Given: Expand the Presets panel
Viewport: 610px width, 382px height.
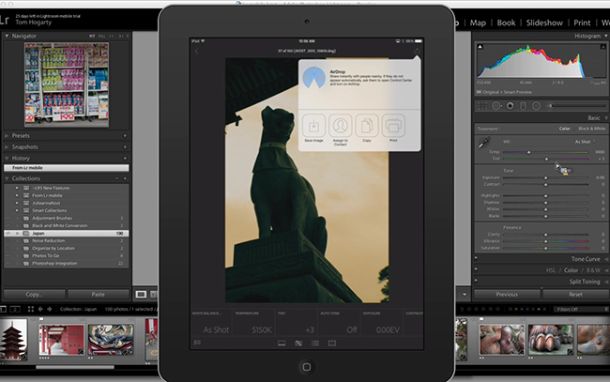Looking at the screenshot, I should pyautogui.click(x=7, y=136).
